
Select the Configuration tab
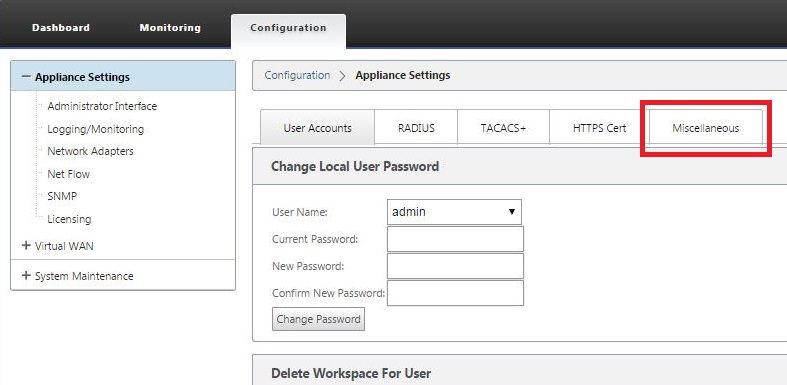(x=288, y=28)
